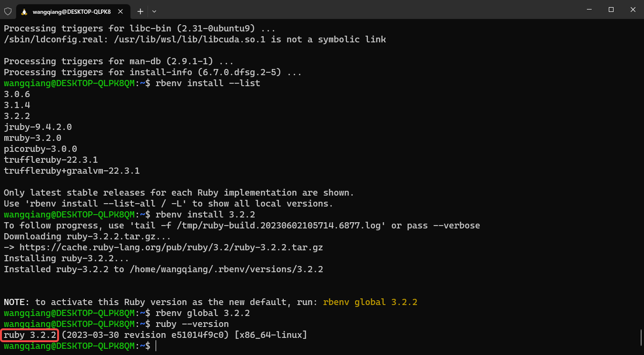Image resolution: width=644 pixels, height=355 pixels.
Task: Click the yellow "rbenv global 3.2.2" suggestion text
Action: point(370,302)
